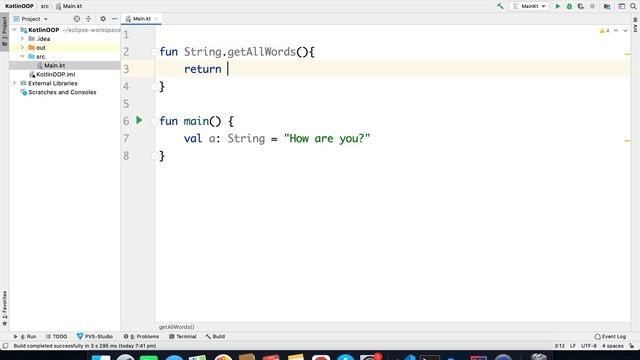
Task: Click the UTF-8 encoding indicator
Action: pos(589,346)
